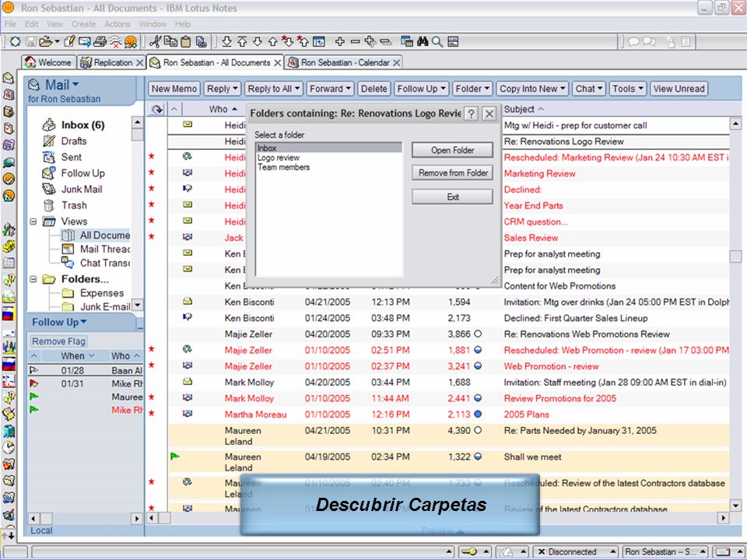The width and height of the screenshot is (747, 560).
Task: Click the send mail envelope toolbar icon
Action: click(x=85, y=42)
